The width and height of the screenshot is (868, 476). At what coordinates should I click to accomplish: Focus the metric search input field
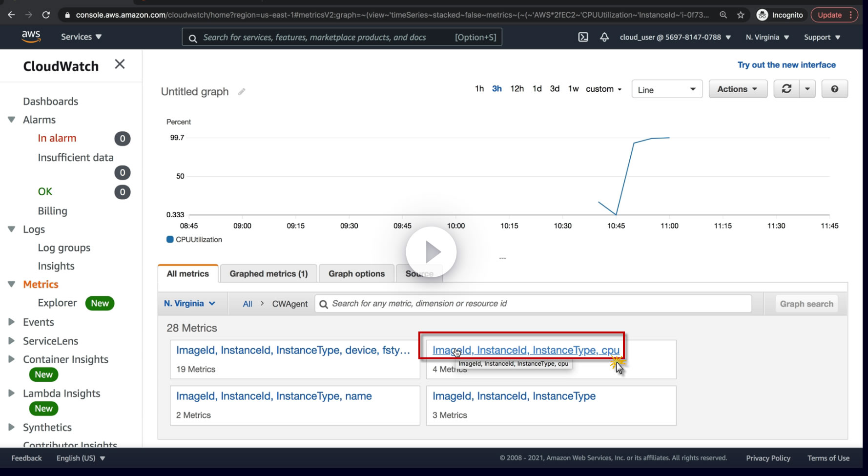pyautogui.click(x=533, y=304)
